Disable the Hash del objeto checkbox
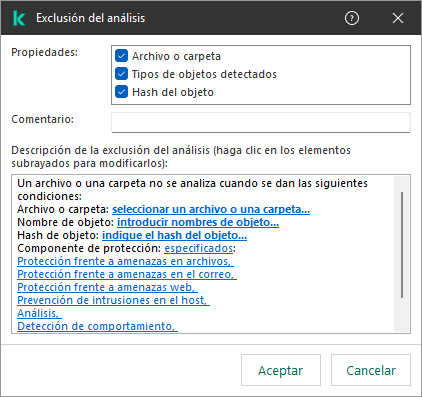The image size is (422, 397). [121, 92]
